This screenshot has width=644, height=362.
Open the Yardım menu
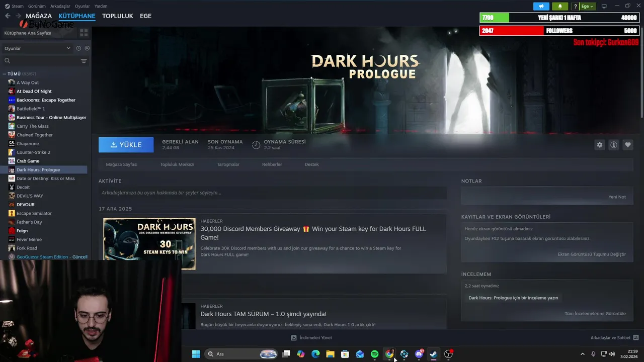(101, 7)
